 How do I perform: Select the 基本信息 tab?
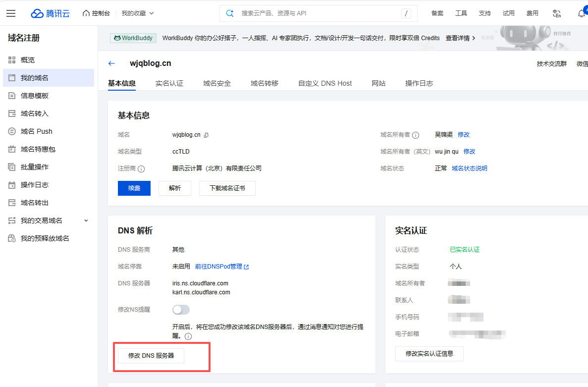click(121, 83)
